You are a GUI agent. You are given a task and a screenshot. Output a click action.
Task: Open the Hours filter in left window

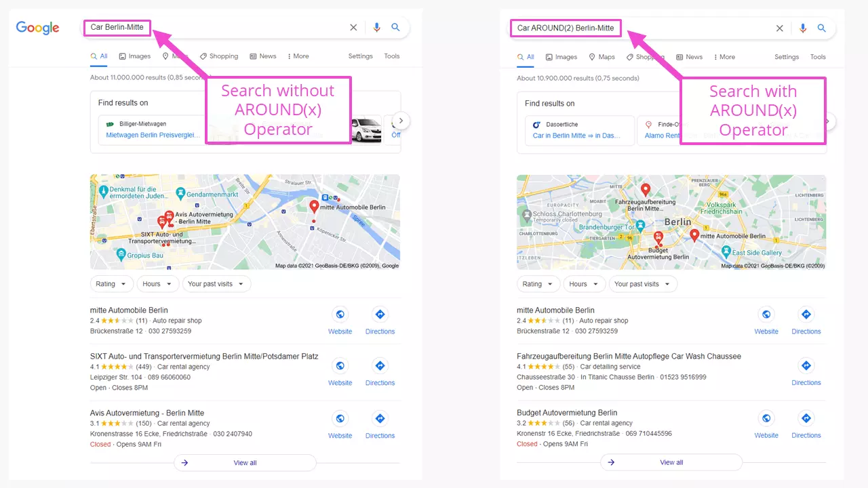tap(158, 284)
